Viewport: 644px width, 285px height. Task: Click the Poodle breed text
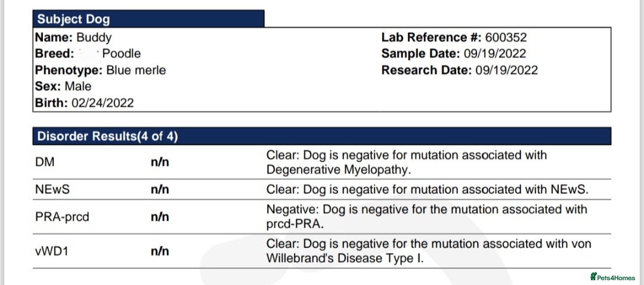coord(122,54)
